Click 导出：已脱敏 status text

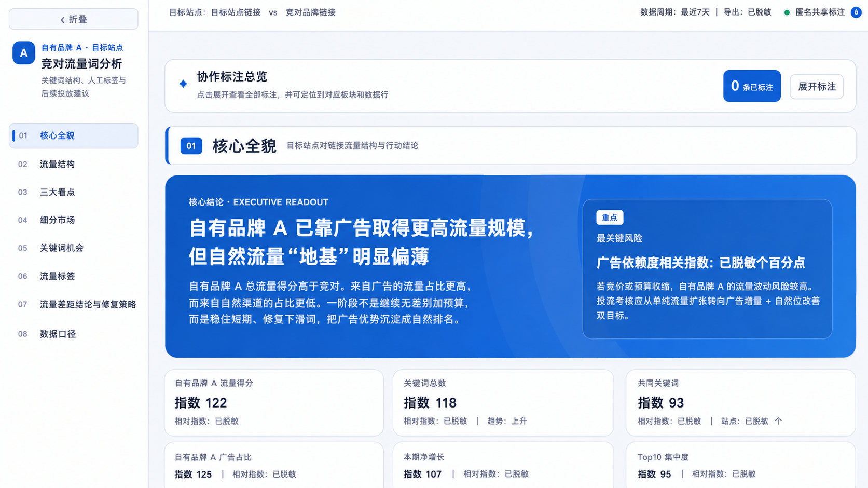(x=747, y=12)
